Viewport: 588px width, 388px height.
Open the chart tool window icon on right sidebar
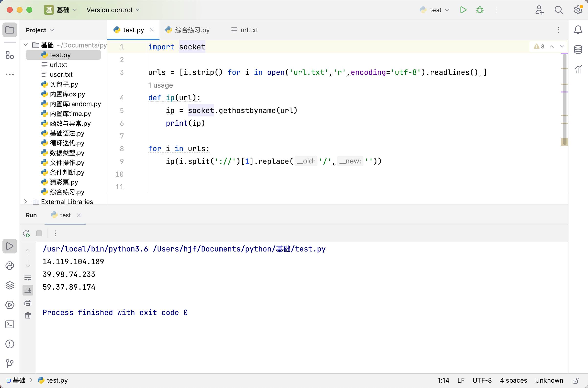click(578, 69)
